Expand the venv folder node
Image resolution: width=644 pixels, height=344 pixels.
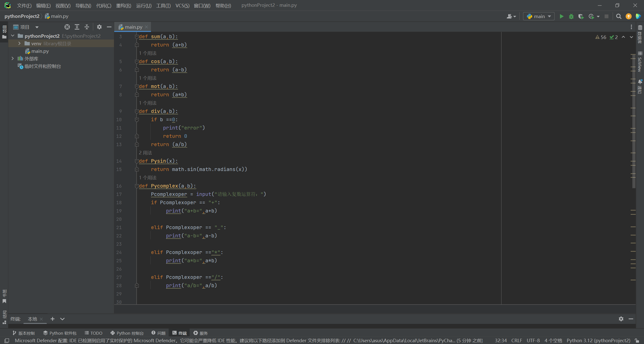point(19,44)
